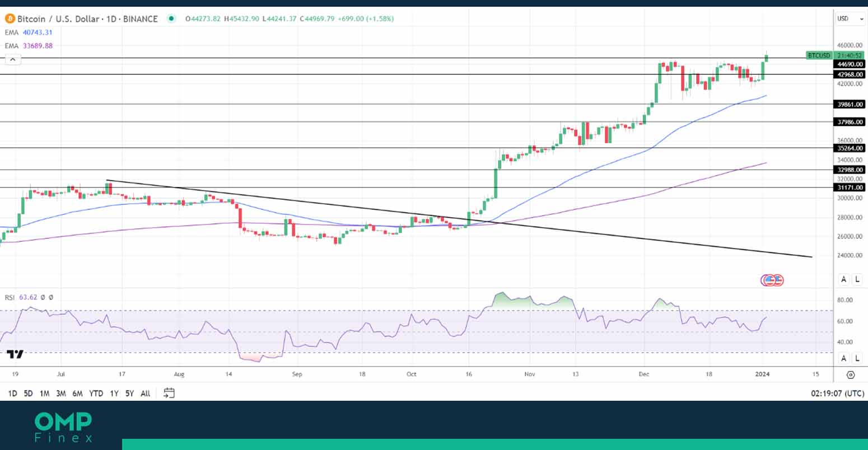Viewport: 868px width, 450px height.
Task: Open the go-to-date calendar icon
Action: (169, 393)
